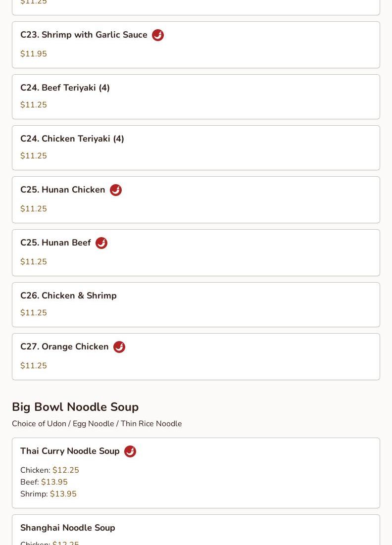Open the Shanghai Noodle Soup item
The height and width of the screenshot is (545, 392).
tap(196, 530)
